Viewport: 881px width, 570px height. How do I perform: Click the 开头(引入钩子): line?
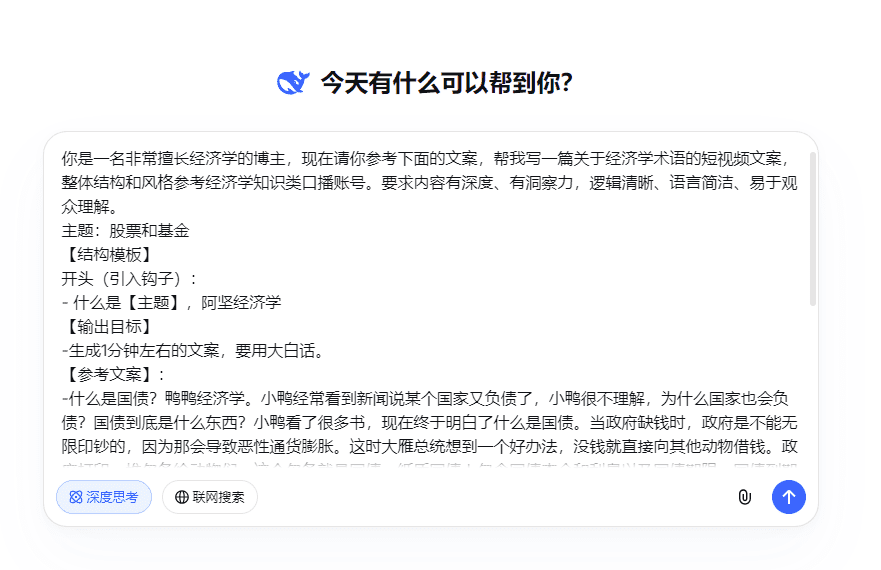130,279
